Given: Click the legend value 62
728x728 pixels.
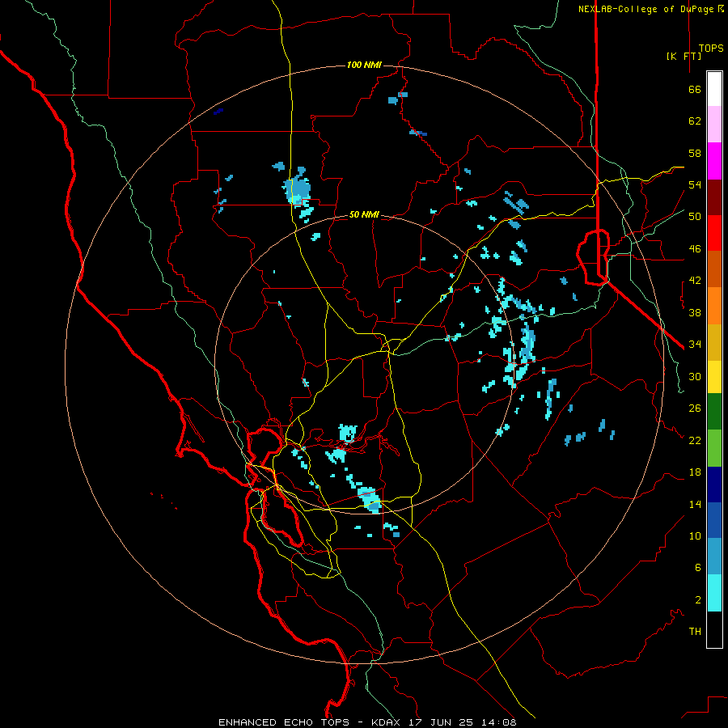Looking at the screenshot, I should point(695,121).
